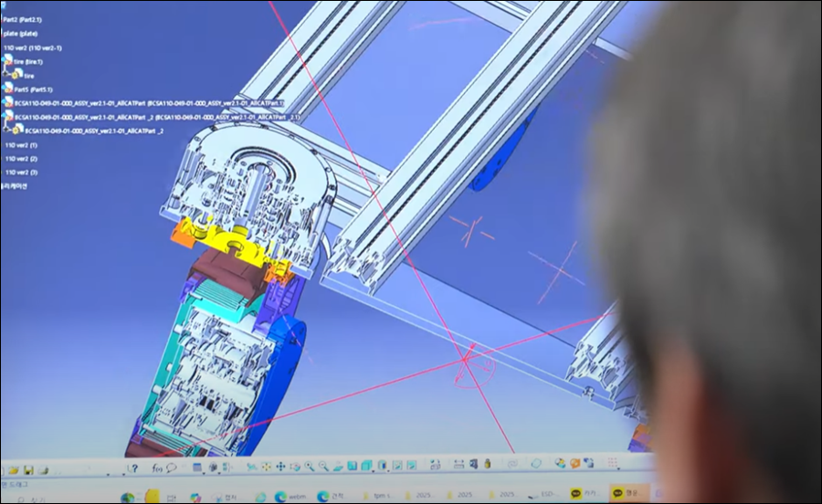Click the Create Multi-View icon
The height and width of the screenshot is (504, 822).
tap(352, 466)
